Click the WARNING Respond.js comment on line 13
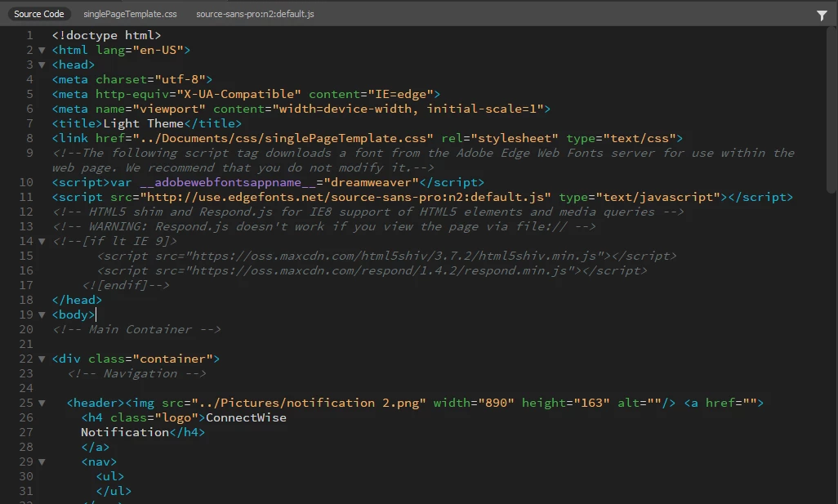Viewport: 838px width, 504px height. click(324, 226)
